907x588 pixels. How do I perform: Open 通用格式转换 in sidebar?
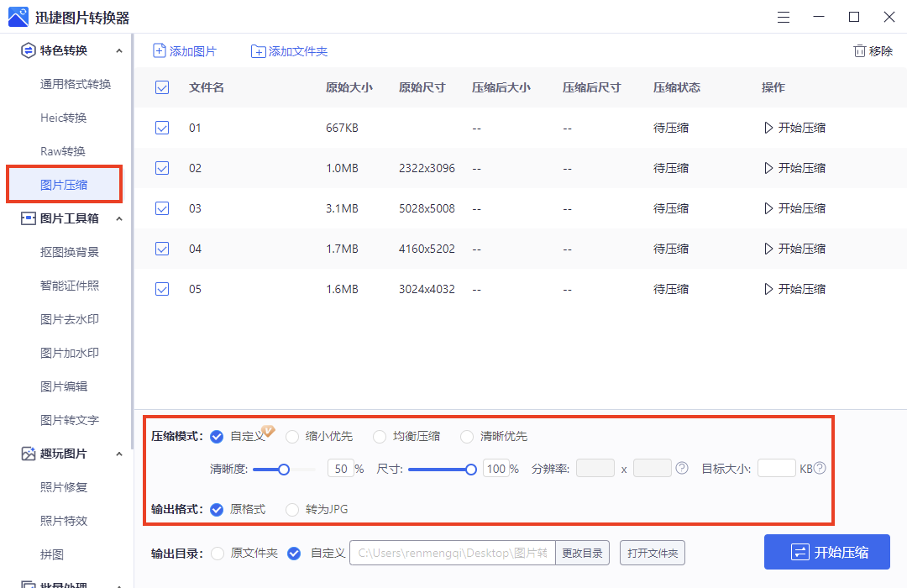pos(76,85)
